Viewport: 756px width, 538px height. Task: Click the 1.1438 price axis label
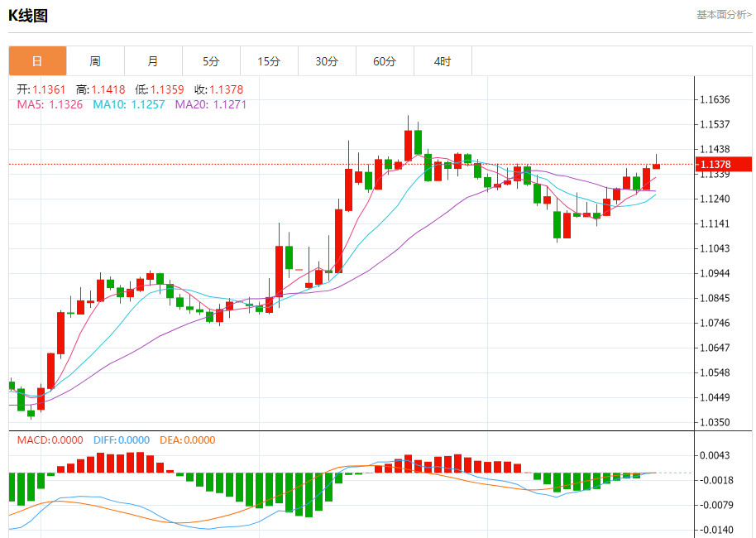(x=715, y=150)
